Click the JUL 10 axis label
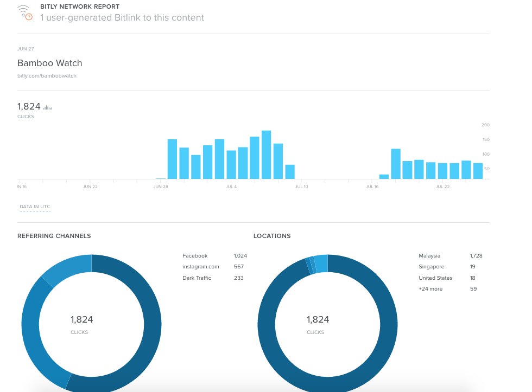 302,187
